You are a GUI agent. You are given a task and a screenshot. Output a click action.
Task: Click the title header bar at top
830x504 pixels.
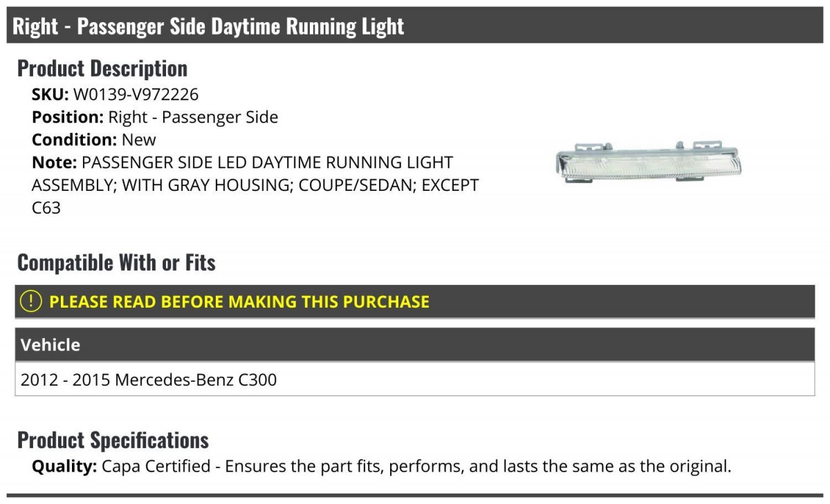415,26
